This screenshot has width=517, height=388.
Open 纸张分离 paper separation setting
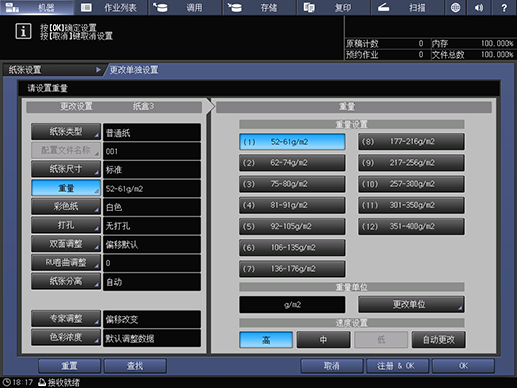(x=66, y=281)
